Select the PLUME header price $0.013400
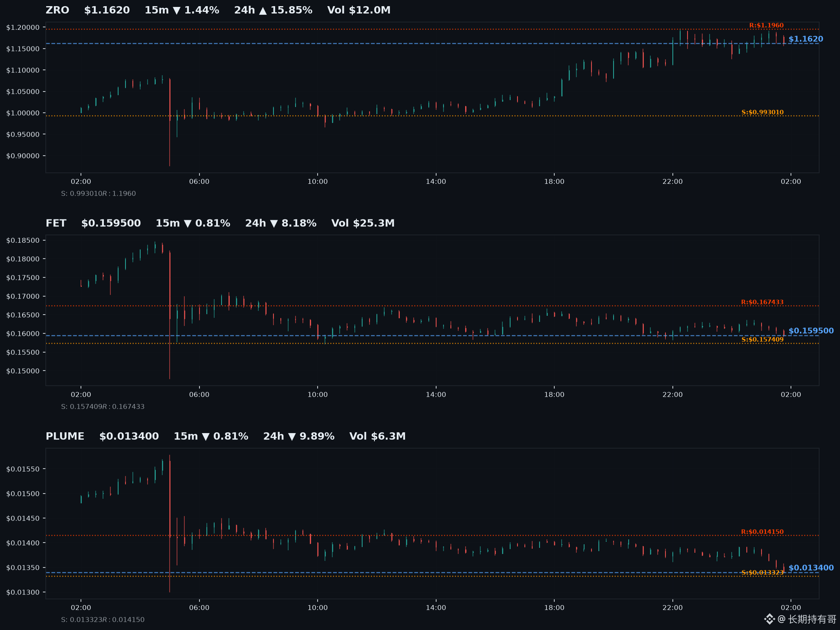The height and width of the screenshot is (630, 840). click(x=129, y=436)
